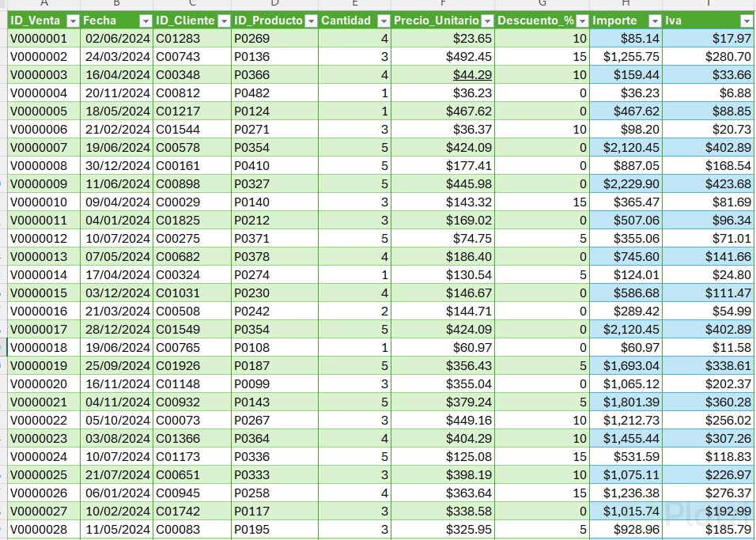Screen dimensions: 756x540
Task: Select Importe value $2,229.90
Action: click(x=626, y=184)
